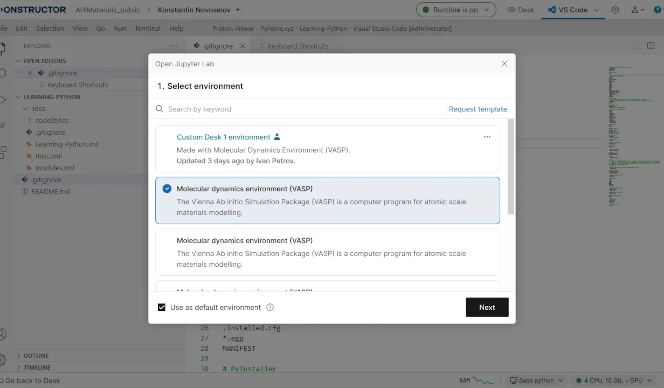Open the help question mark icon
The height and width of the screenshot is (388, 664).
(658, 9)
